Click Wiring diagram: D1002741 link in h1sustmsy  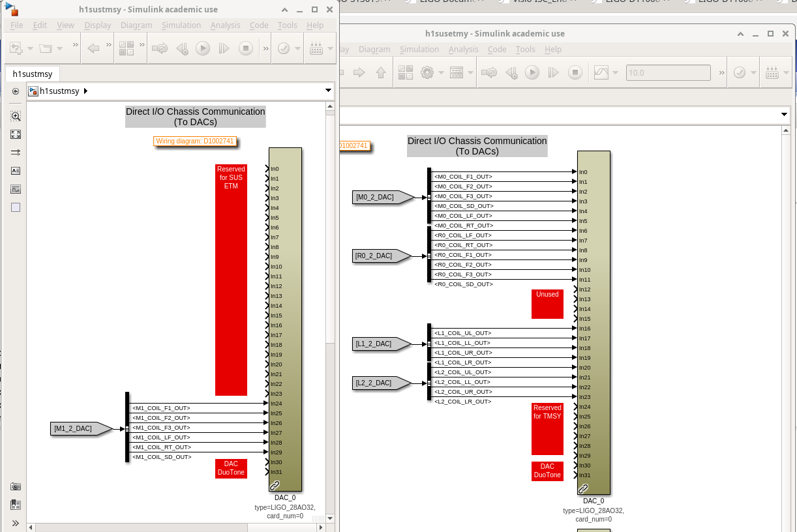point(194,141)
